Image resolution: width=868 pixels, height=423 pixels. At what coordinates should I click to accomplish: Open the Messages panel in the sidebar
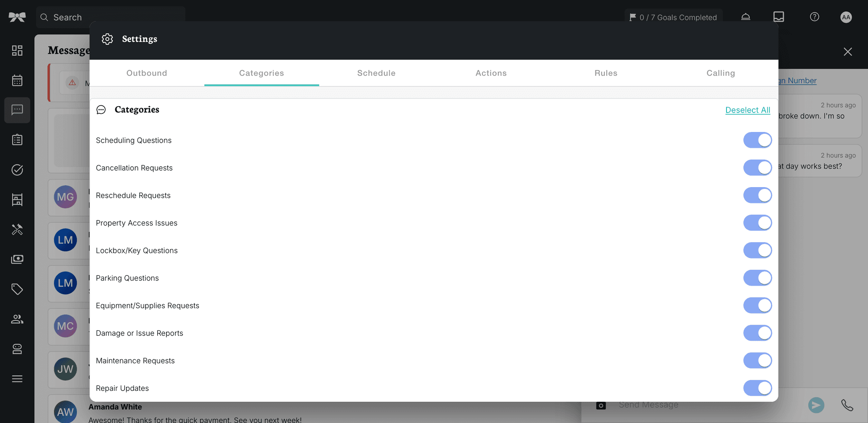click(17, 110)
